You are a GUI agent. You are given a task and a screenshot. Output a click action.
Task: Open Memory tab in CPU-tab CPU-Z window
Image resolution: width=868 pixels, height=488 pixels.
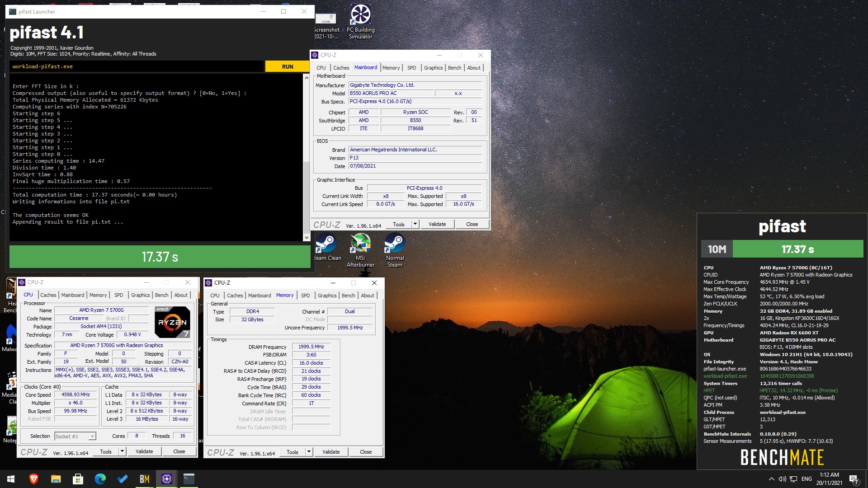pyautogui.click(x=98, y=295)
